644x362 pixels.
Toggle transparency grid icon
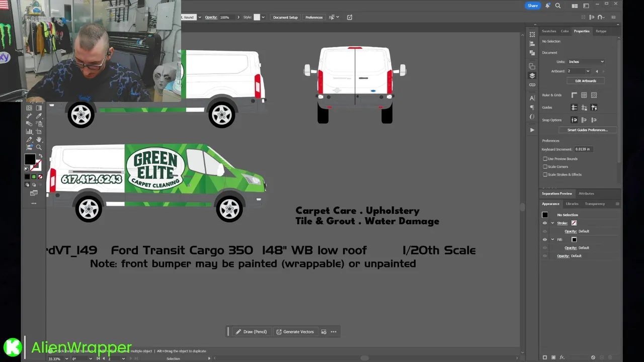pos(594,95)
